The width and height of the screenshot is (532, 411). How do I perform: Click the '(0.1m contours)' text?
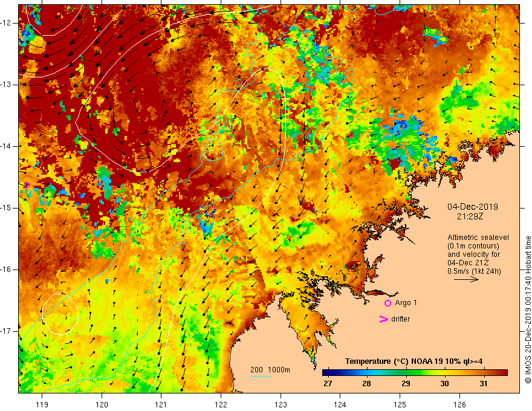point(473,246)
